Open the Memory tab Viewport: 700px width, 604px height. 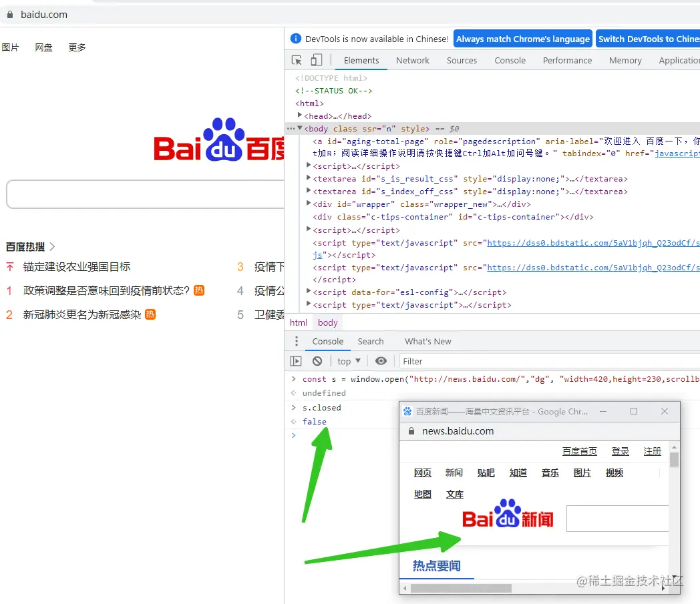pyautogui.click(x=625, y=60)
